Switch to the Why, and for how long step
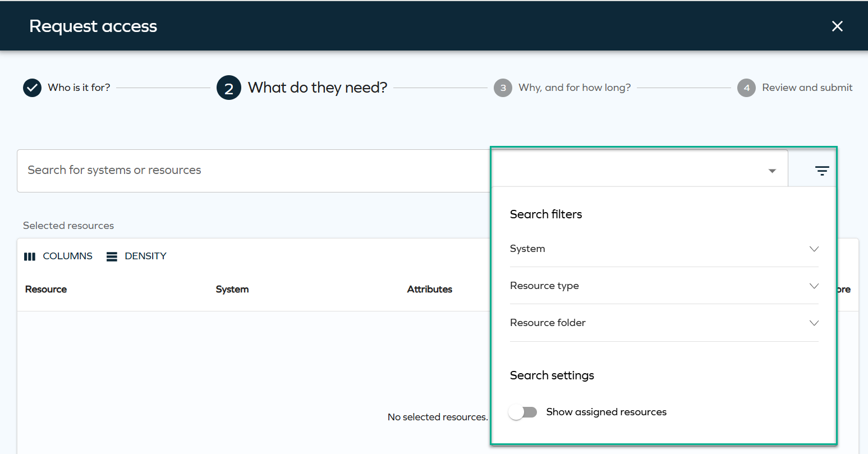 (x=574, y=88)
